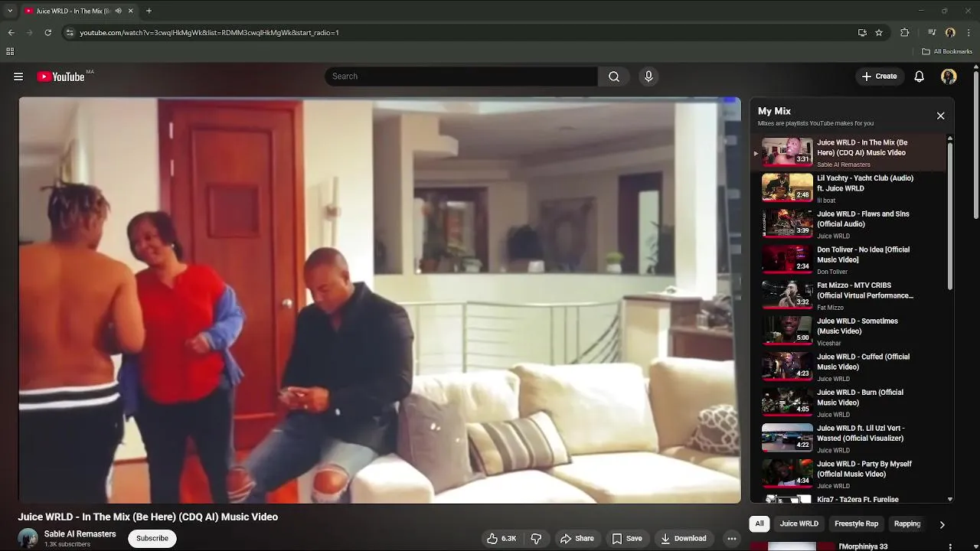Mute tab via speaker icon
Image resolution: width=980 pixels, height=551 pixels.
tap(118, 11)
